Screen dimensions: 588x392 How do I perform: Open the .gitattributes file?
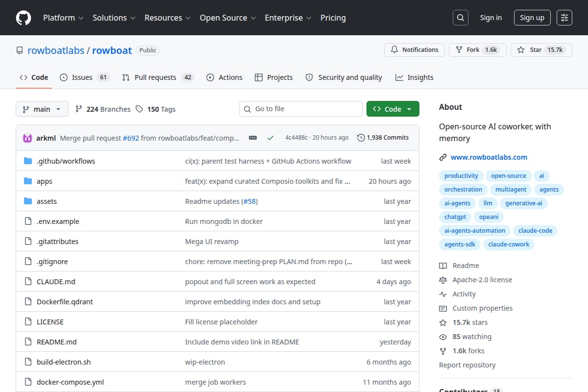(x=57, y=242)
